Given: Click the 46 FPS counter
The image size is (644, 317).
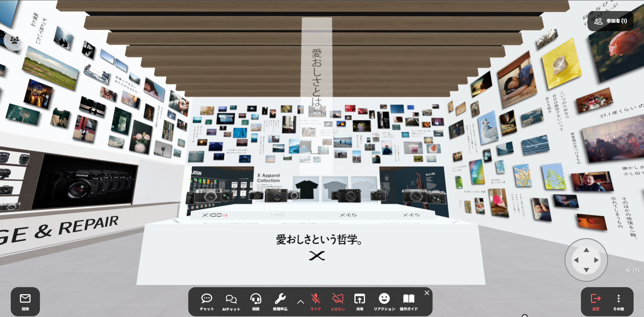Looking at the screenshot, I should coord(633,270).
